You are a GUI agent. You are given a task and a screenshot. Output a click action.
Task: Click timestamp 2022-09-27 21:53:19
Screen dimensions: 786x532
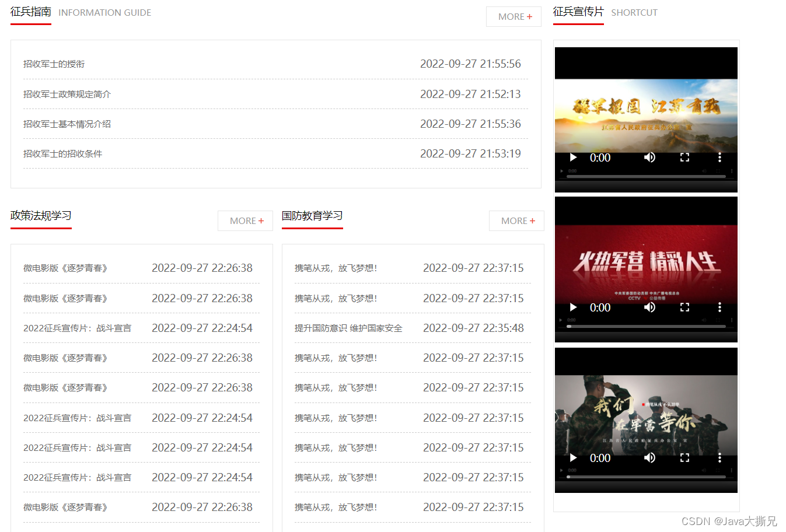tap(470, 153)
